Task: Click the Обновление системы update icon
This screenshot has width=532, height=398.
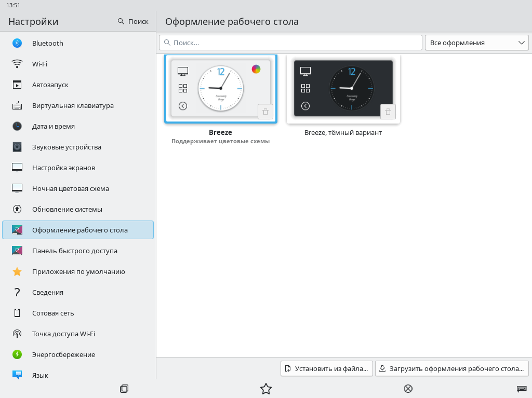Action: (17, 209)
